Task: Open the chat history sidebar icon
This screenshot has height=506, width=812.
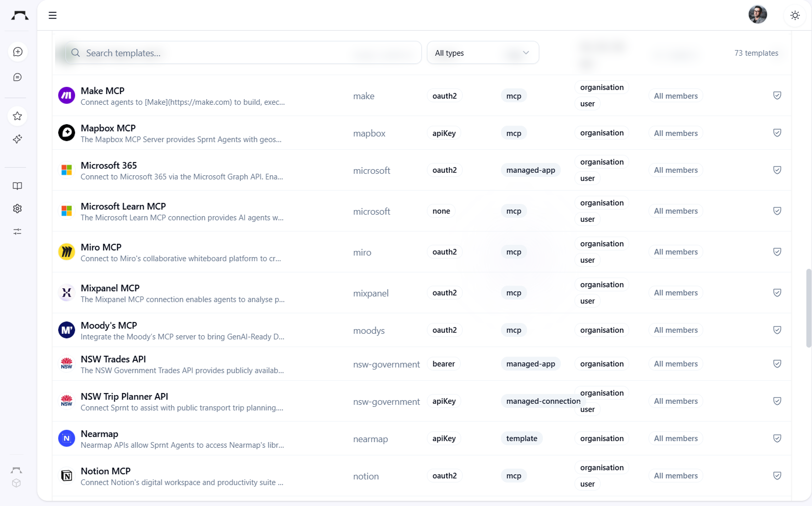Action: pyautogui.click(x=18, y=77)
